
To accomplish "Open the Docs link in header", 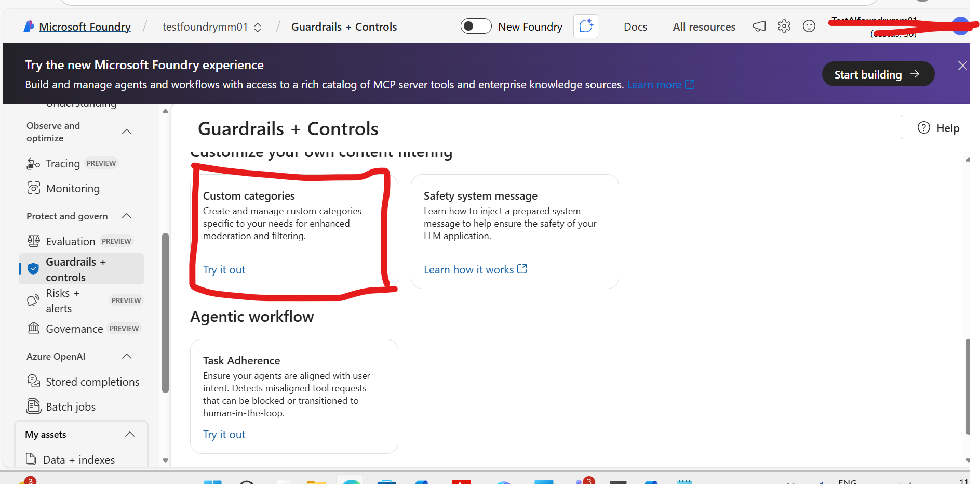I will coord(635,27).
